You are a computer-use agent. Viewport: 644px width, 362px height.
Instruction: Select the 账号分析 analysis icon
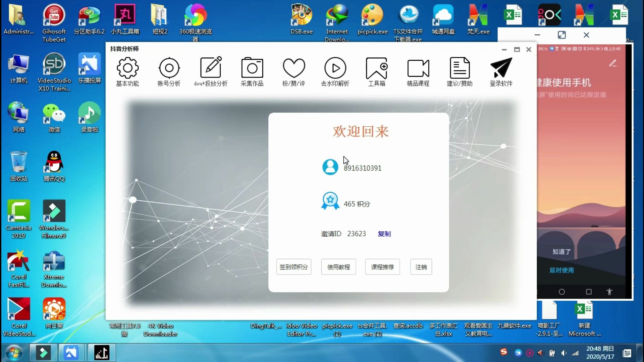pyautogui.click(x=169, y=69)
